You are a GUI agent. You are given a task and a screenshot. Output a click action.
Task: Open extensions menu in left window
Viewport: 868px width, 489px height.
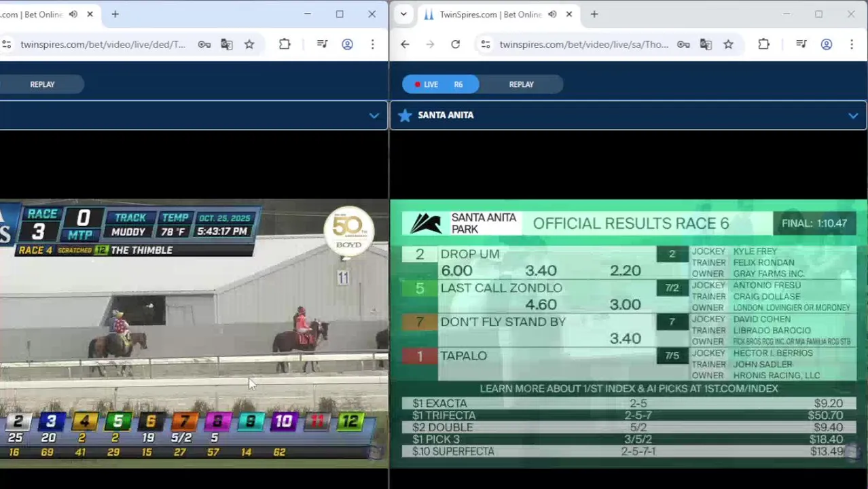click(x=285, y=45)
